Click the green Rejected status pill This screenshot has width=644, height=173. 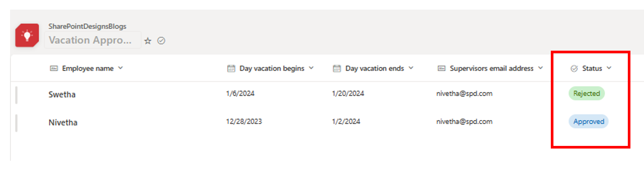pyautogui.click(x=587, y=93)
